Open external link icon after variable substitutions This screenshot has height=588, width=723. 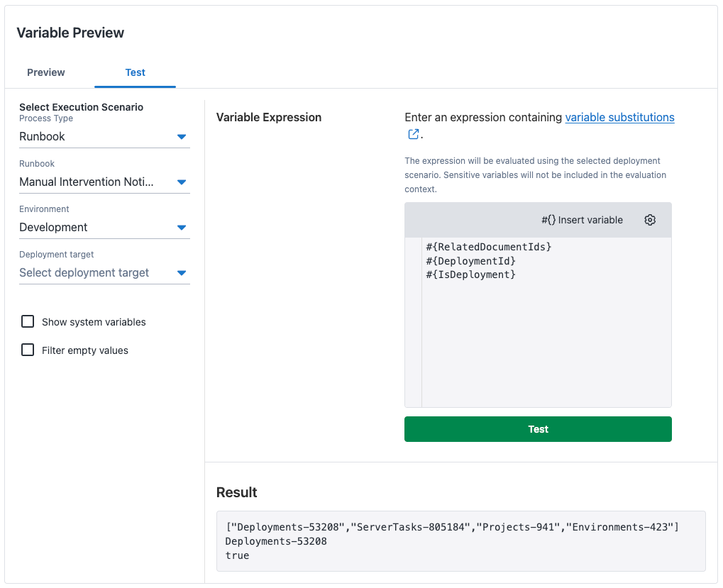[414, 134]
